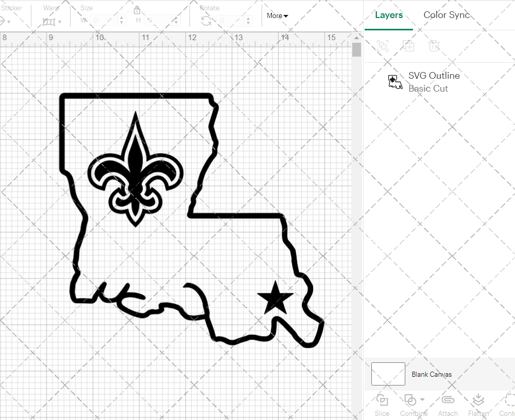Click the SVG Outline layer thumbnail
Image resolution: width=515 pixels, height=420 pixels.
tap(395, 82)
